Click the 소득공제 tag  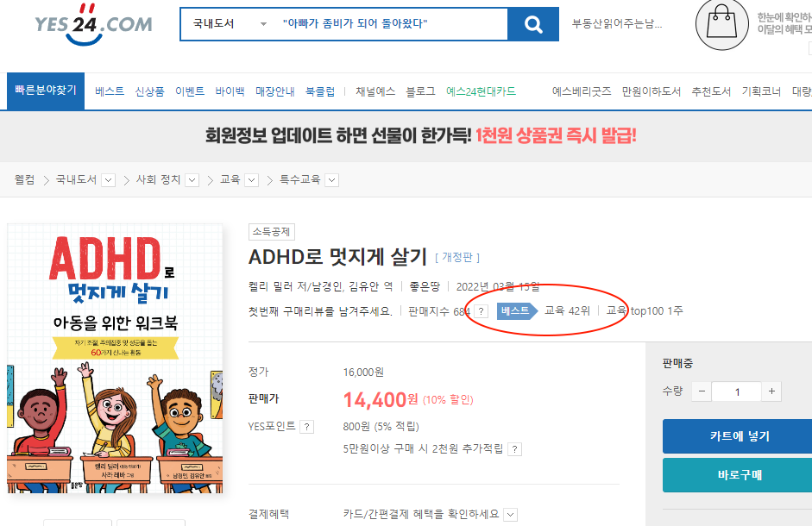pos(271,232)
